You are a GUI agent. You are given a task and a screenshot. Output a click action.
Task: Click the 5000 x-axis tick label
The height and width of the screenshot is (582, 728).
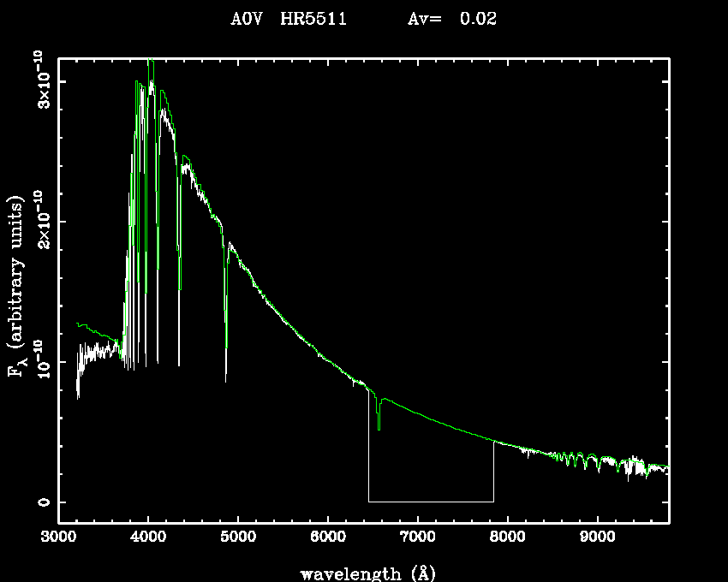pyautogui.click(x=238, y=537)
